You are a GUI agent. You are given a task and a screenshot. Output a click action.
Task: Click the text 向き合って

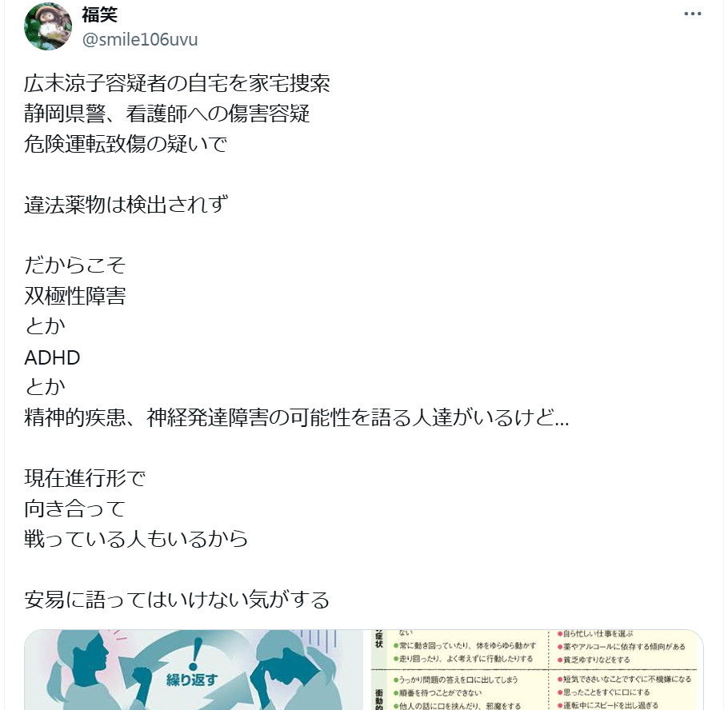point(74,509)
